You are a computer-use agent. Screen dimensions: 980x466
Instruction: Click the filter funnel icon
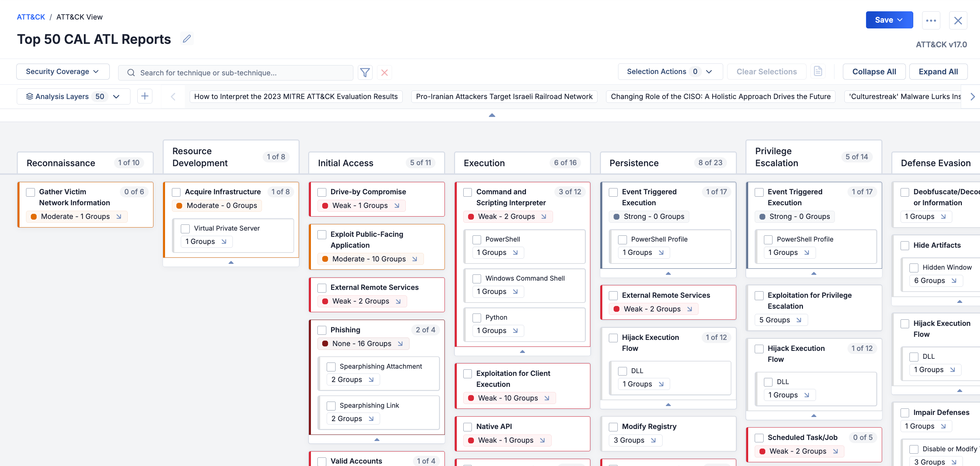[365, 72]
